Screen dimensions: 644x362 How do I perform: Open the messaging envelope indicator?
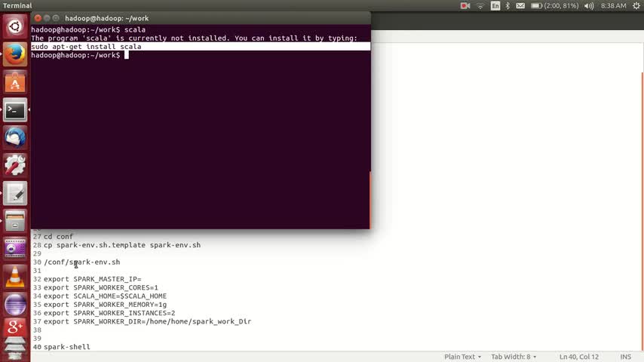520,6
